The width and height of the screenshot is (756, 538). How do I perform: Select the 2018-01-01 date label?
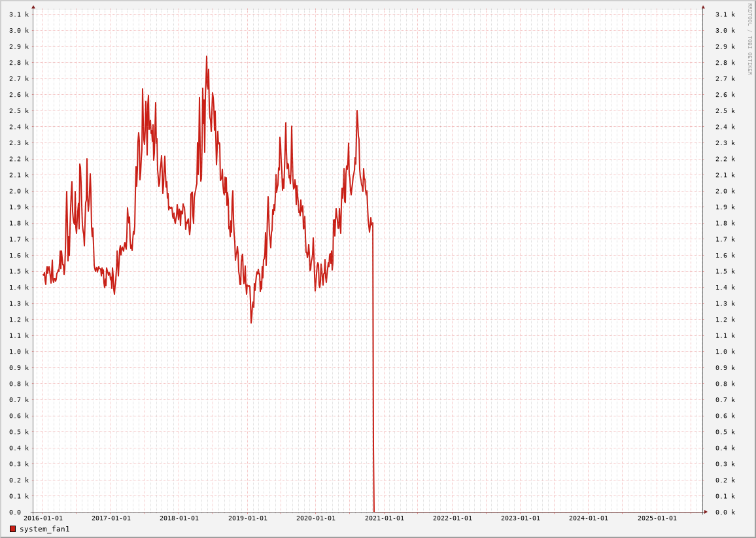coord(179,518)
